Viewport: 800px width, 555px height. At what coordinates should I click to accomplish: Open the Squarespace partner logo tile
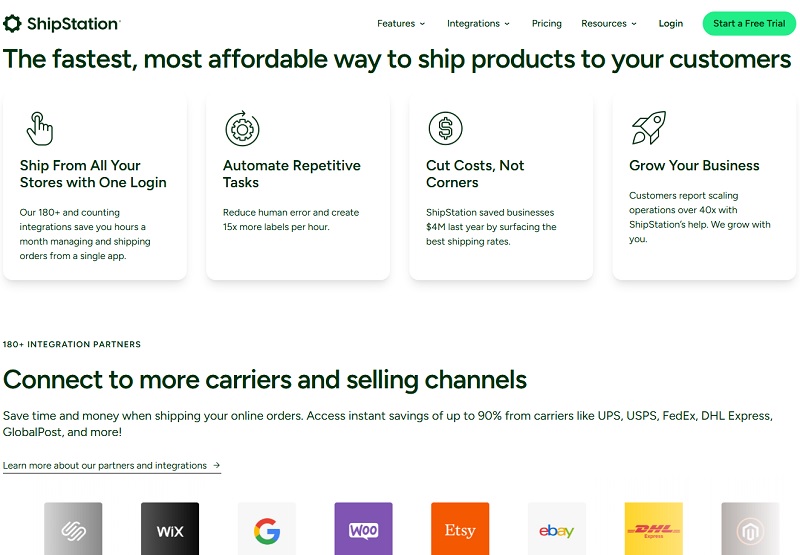click(x=73, y=529)
